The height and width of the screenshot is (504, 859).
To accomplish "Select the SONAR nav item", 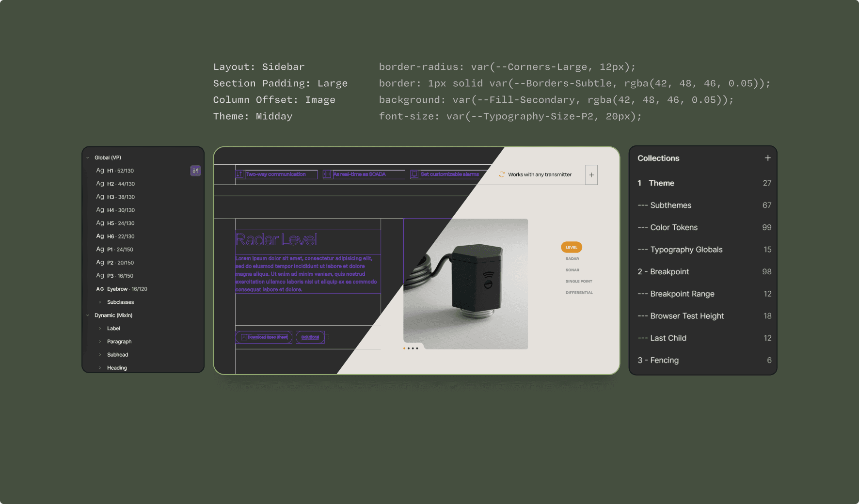I will [573, 270].
